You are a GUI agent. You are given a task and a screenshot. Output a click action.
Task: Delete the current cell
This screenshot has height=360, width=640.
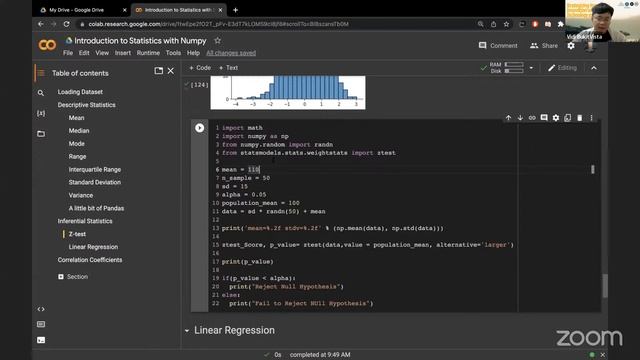point(580,118)
